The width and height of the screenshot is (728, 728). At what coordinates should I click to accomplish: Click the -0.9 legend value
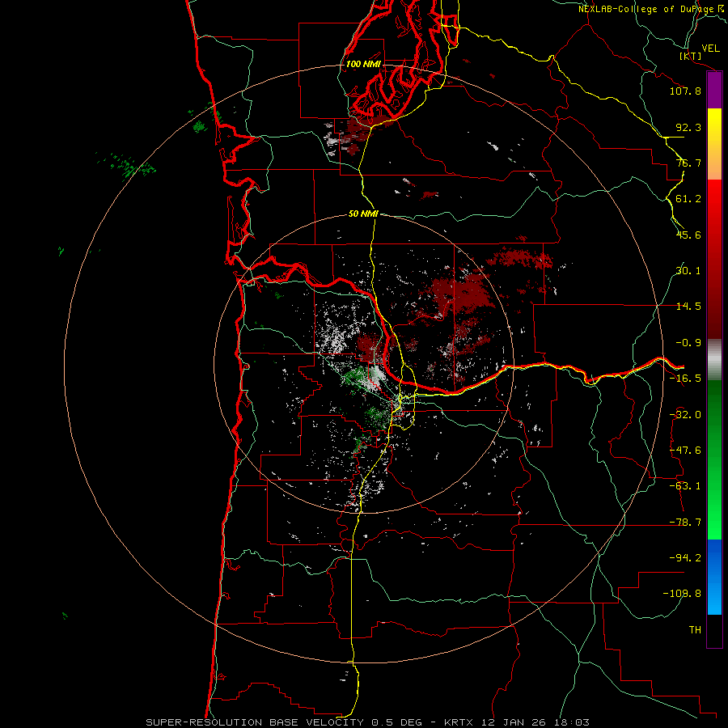688,343
